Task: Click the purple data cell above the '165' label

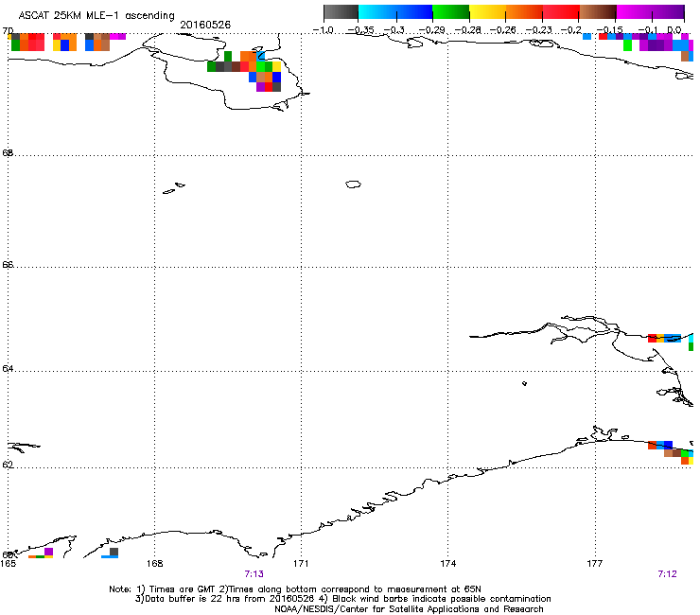Action: click(48, 552)
